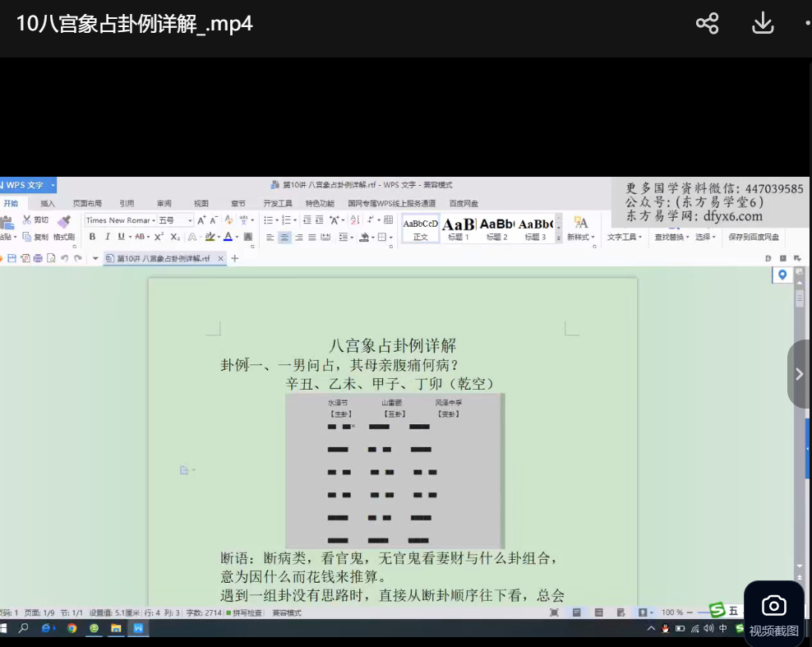Apply subscript with the X₂ icon
Image resolution: width=812 pixels, height=647 pixels.
174,237
